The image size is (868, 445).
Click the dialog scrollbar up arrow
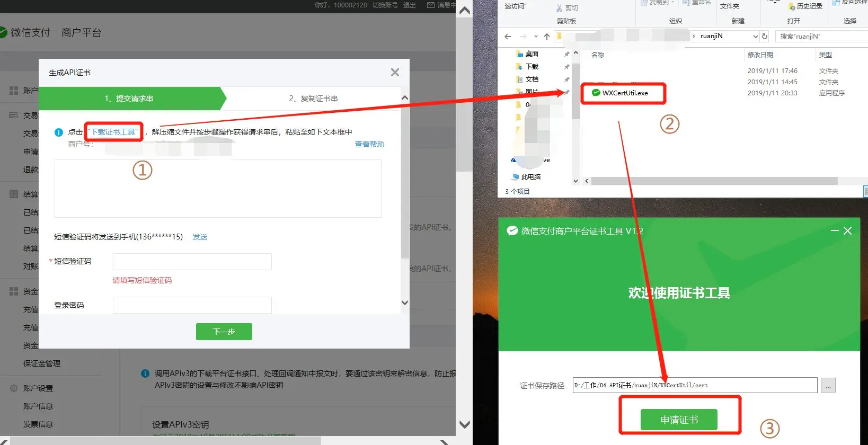(405, 98)
